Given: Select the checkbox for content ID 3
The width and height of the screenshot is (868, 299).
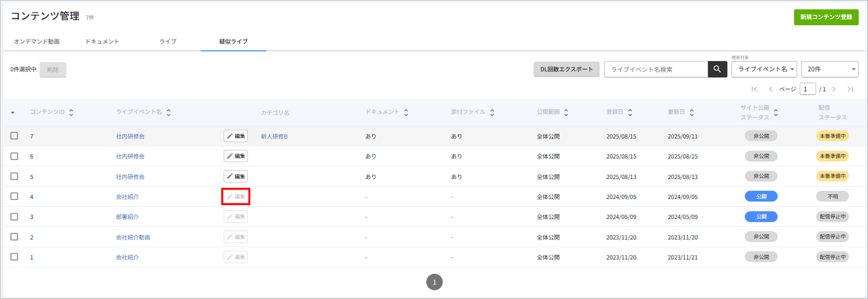Looking at the screenshot, I should 14,217.
